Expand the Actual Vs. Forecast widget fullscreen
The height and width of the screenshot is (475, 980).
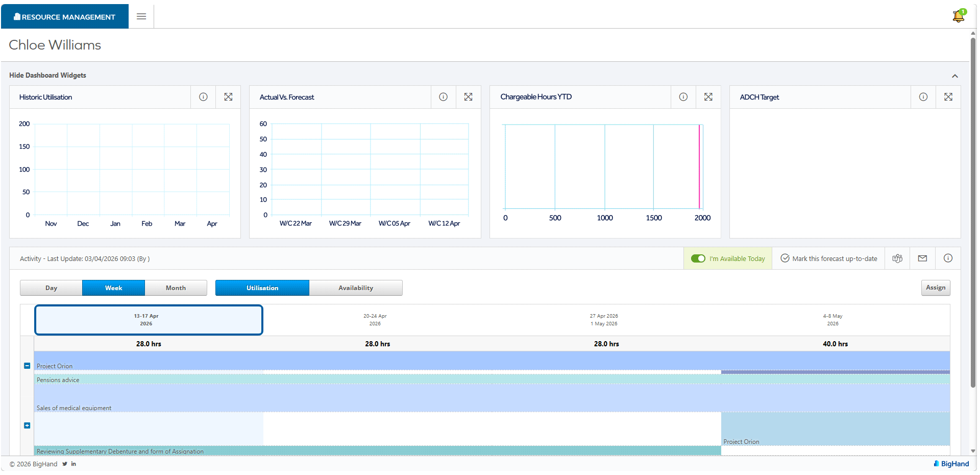[468, 97]
